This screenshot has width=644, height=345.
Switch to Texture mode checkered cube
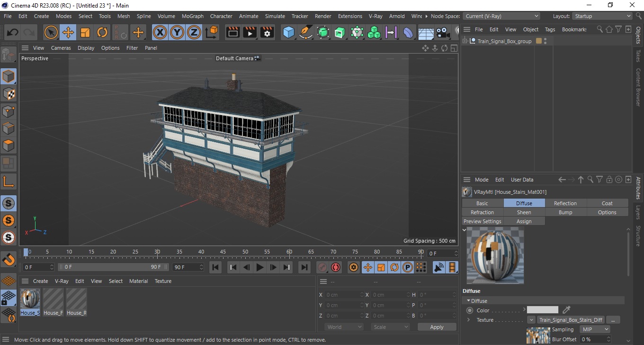[x=9, y=94]
